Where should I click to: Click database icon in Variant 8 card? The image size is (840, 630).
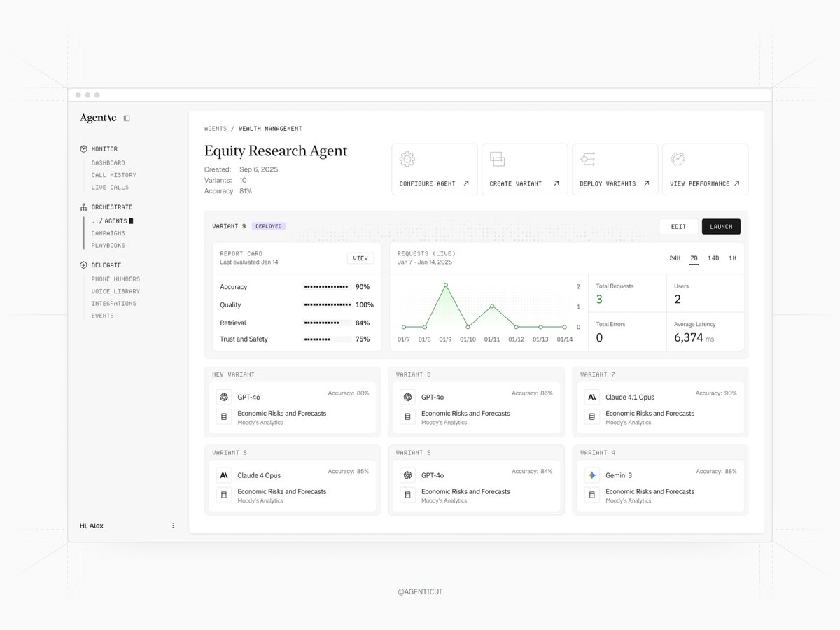pos(407,416)
